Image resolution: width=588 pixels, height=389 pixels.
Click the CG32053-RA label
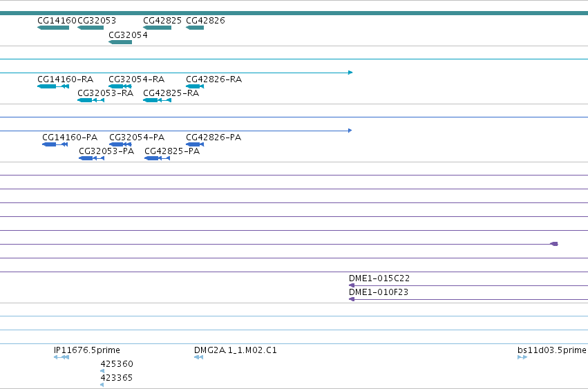(106, 93)
